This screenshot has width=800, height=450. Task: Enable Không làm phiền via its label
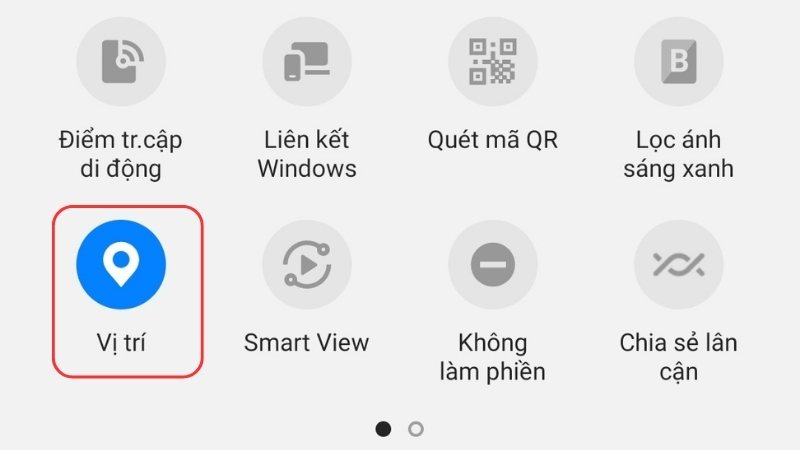pos(492,357)
